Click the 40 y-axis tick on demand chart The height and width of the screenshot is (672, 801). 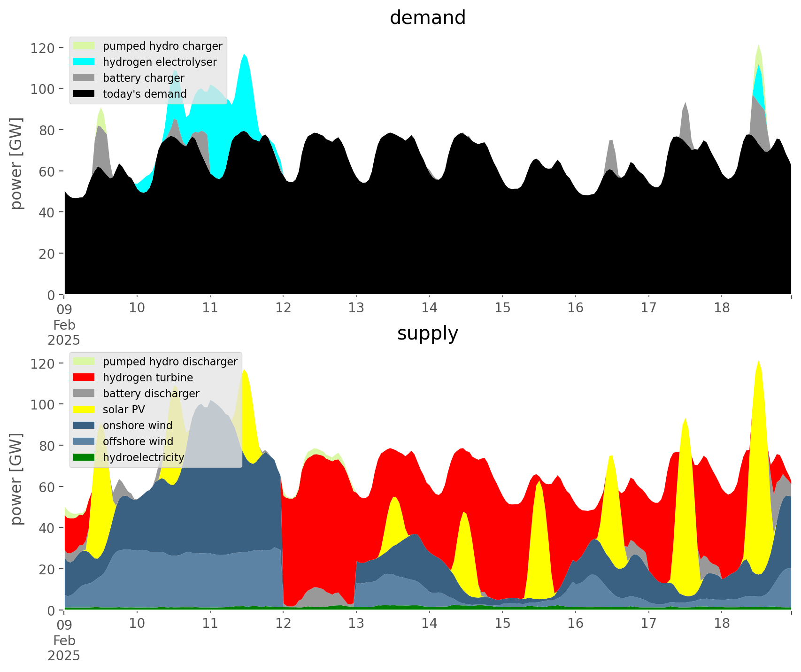point(47,212)
